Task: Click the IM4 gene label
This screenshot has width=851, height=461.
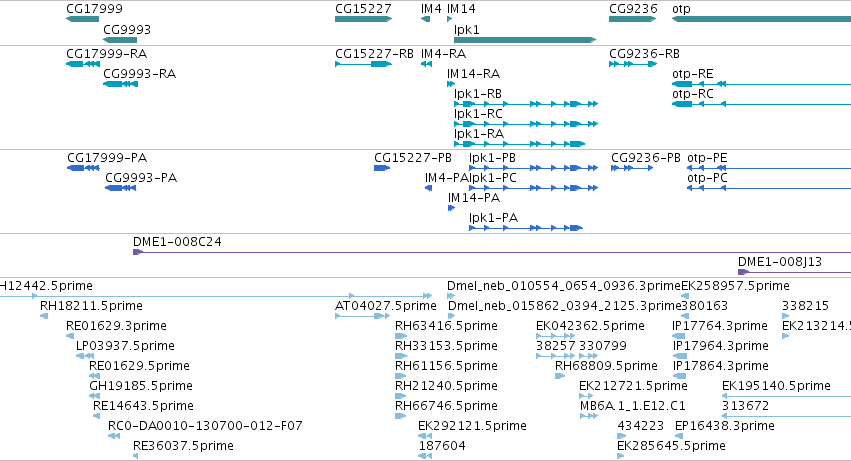Action: (x=431, y=9)
